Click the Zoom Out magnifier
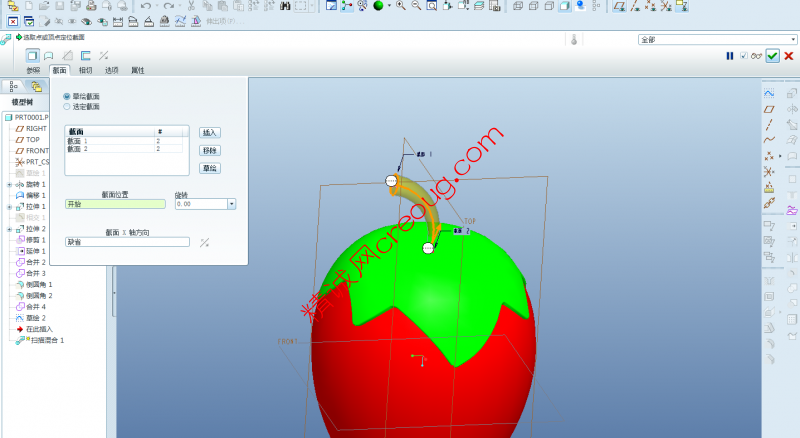Viewport: 800px width, 438px height. pos(416,6)
